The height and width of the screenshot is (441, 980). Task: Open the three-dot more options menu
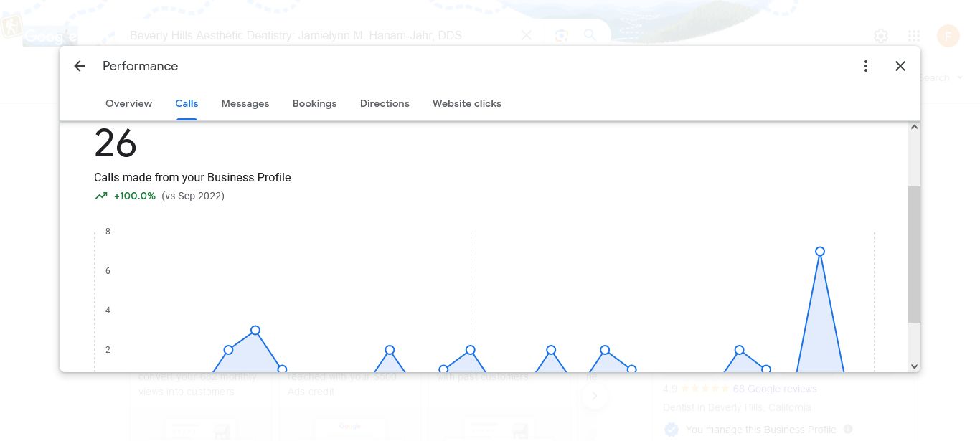point(866,66)
